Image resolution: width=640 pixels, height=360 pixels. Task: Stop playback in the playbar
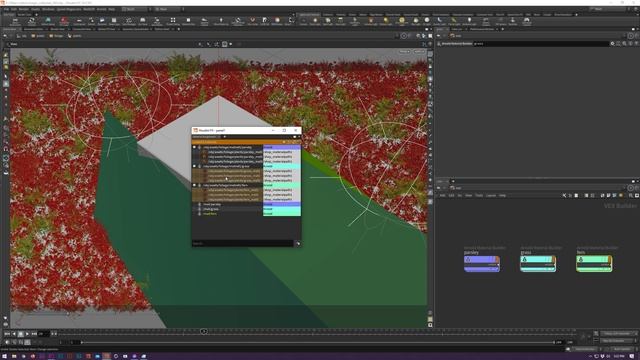(20, 334)
